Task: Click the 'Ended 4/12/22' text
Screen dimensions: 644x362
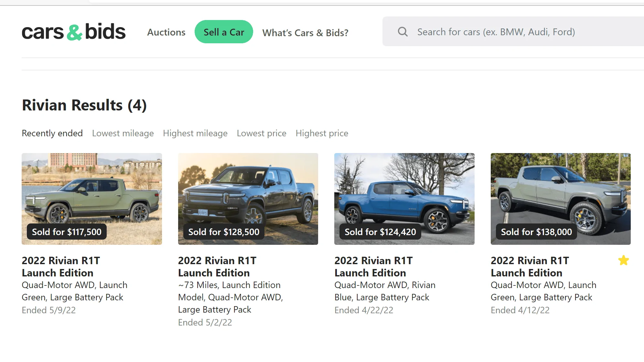Action: pyautogui.click(x=520, y=310)
